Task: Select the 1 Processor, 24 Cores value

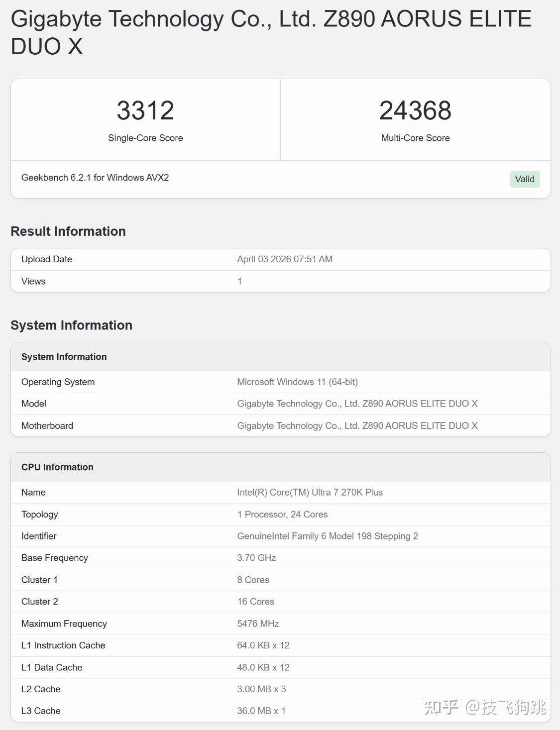Action: click(x=282, y=515)
